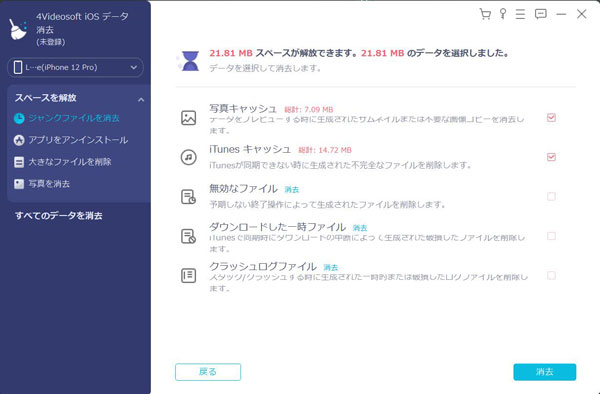Tick the 無効なファイル checkbox
The image size is (600, 394).
pos(551,197)
